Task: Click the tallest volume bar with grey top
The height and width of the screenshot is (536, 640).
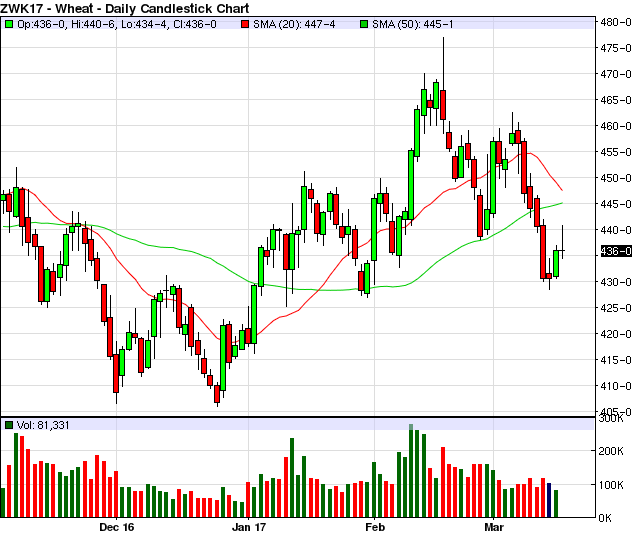Action: [411, 471]
